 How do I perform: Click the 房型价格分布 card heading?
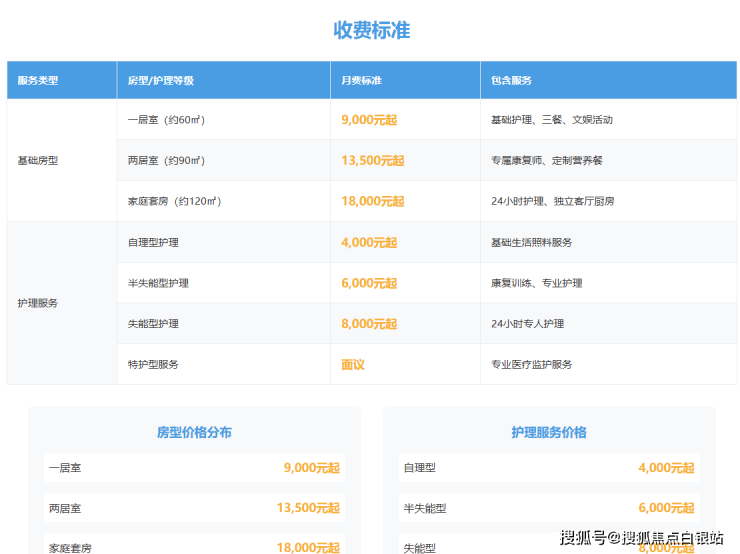[x=194, y=432]
